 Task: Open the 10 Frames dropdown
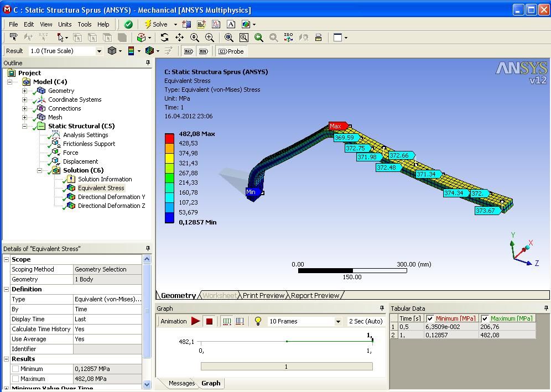[338, 321]
